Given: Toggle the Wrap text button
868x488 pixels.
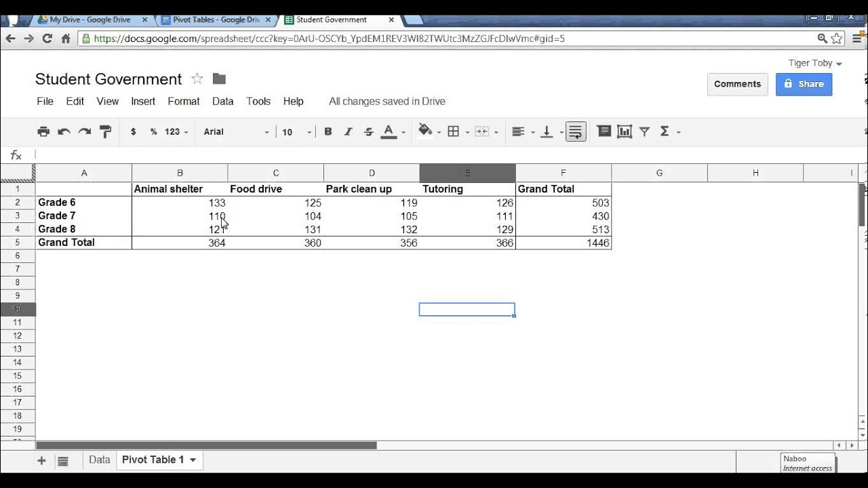Looking at the screenshot, I should tap(576, 131).
